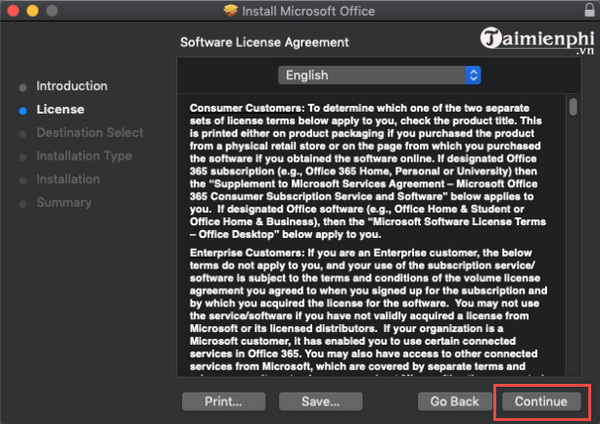Click the package icon beside Install Microsoft Office
The image size is (600, 424).
pos(230,11)
